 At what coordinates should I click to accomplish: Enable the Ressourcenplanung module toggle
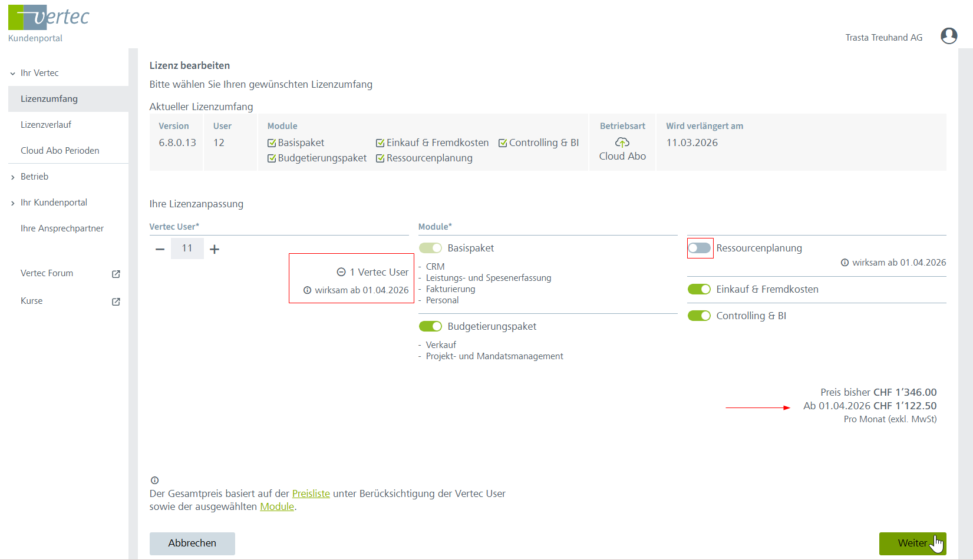click(700, 248)
